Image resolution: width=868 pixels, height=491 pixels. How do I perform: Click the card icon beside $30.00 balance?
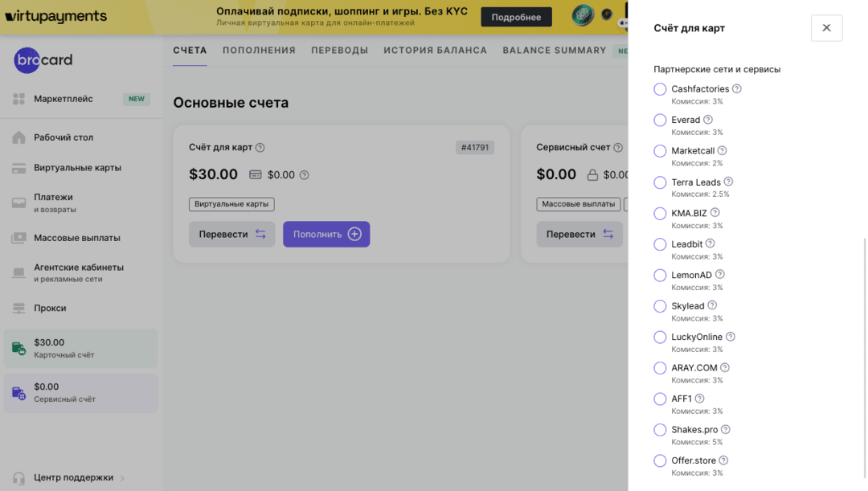click(256, 175)
